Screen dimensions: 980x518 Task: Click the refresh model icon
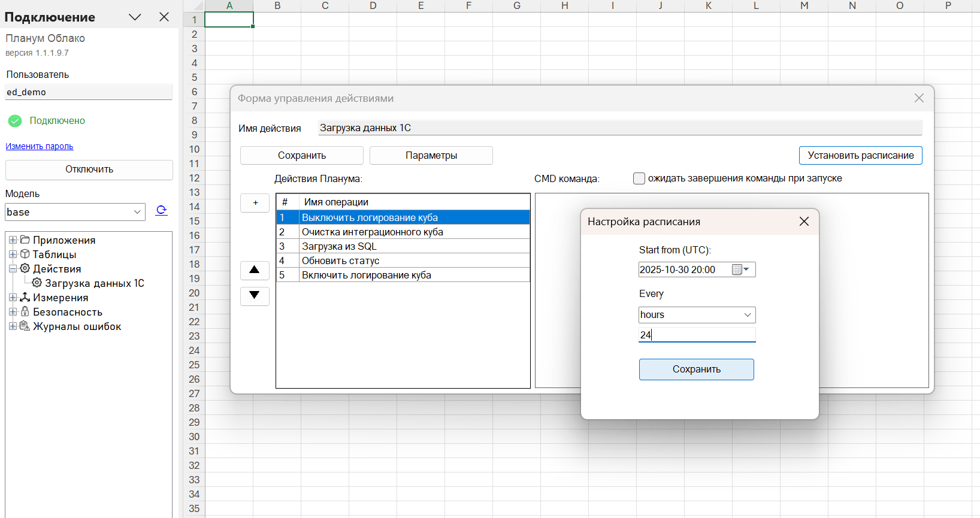(x=161, y=211)
